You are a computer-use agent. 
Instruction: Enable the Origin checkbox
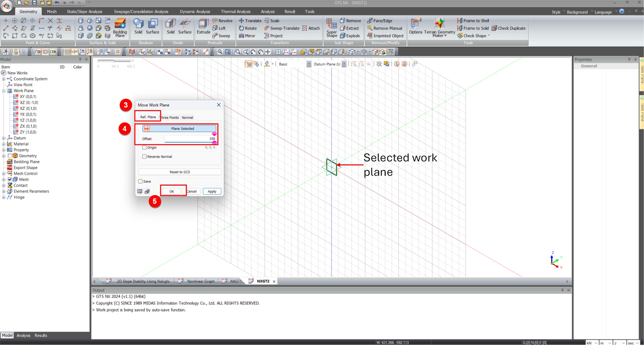click(144, 148)
